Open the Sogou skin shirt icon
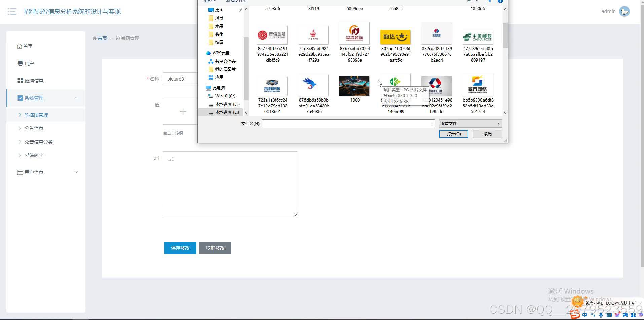644x320 pixels. coord(617,315)
